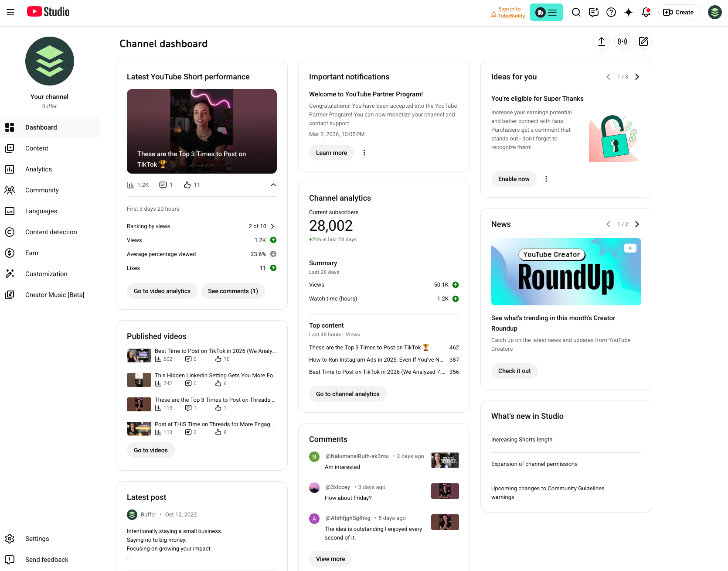
Task: Open the create post pencil icon
Action: [x=643, y=41]
